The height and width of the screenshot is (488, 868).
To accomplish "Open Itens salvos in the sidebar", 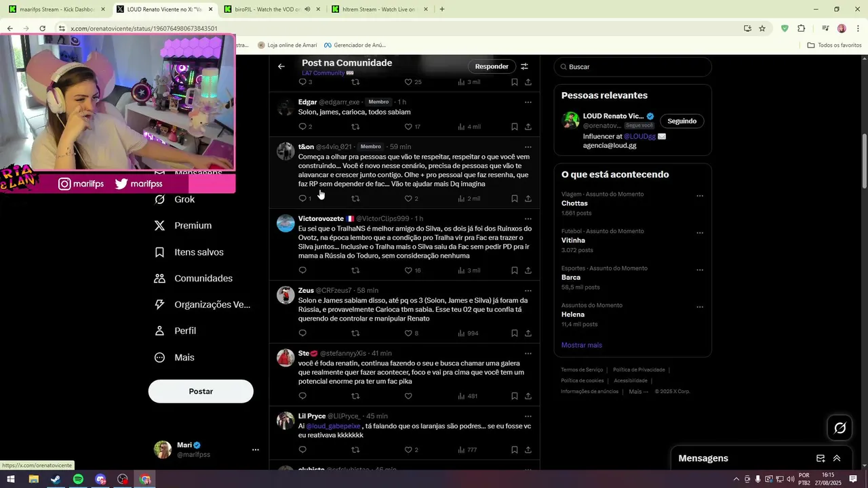I will 189,252.
